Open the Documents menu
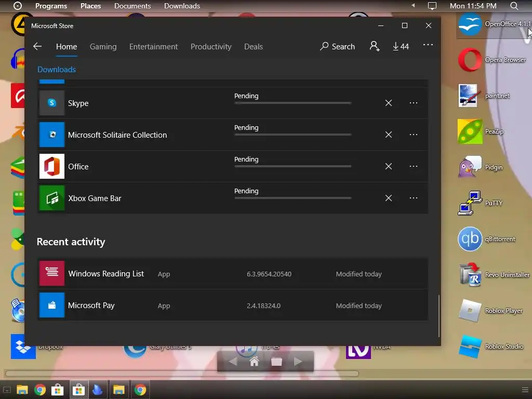Viewport: 532px width, 399px height. click(132, 6)
